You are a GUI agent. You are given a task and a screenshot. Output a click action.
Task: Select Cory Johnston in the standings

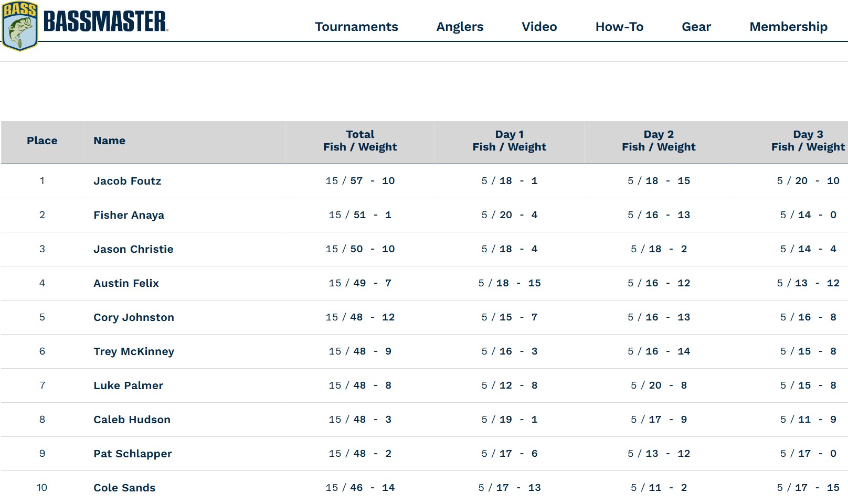click(x=134, y=317)
